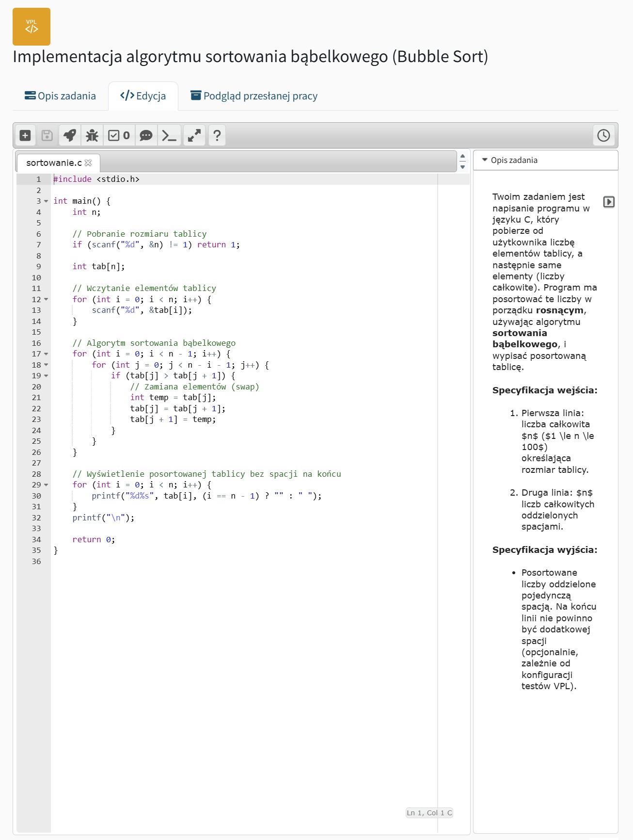The height and width of the screenshot is (840, 633).
Task: Select the sortowanie.c file tab
Action: (x=54, y=163)
